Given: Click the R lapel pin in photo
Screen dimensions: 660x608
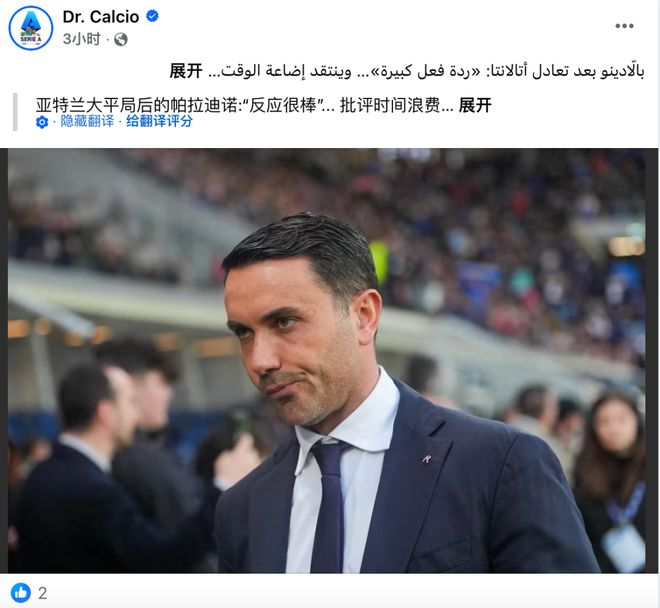Looking at the screenshot, I should [427, 459].
